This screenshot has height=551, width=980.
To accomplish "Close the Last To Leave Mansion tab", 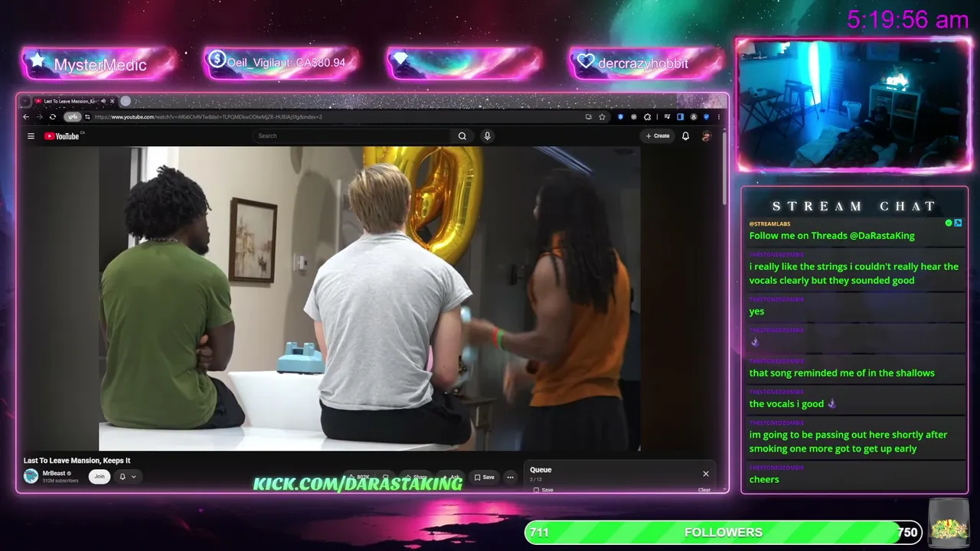I will coord(112,101).
